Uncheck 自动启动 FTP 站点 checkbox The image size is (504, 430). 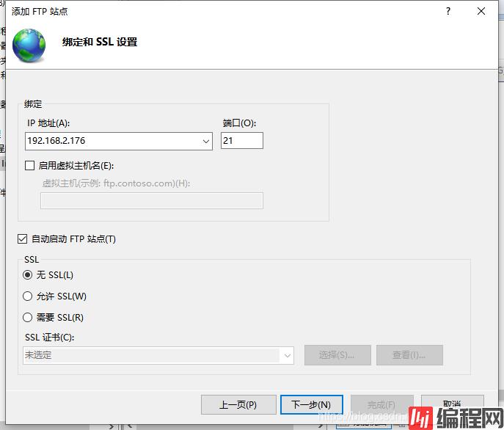(23, 238)
